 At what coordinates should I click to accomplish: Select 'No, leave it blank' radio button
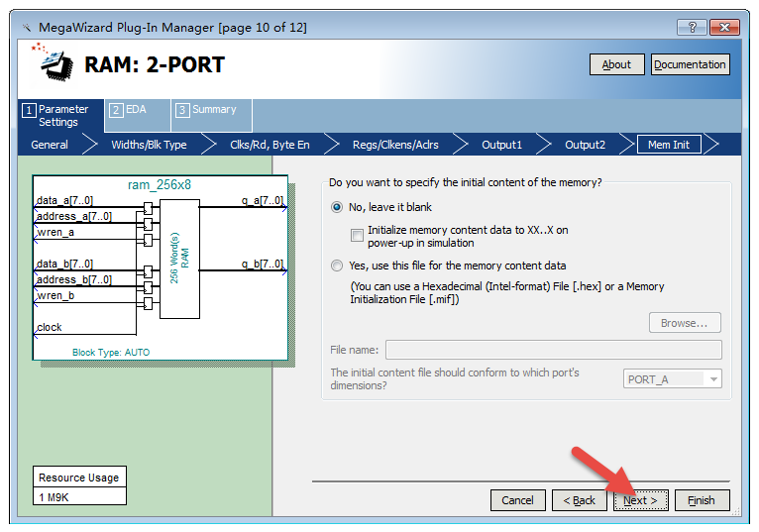pyautogui.click(x=337, y=207)
